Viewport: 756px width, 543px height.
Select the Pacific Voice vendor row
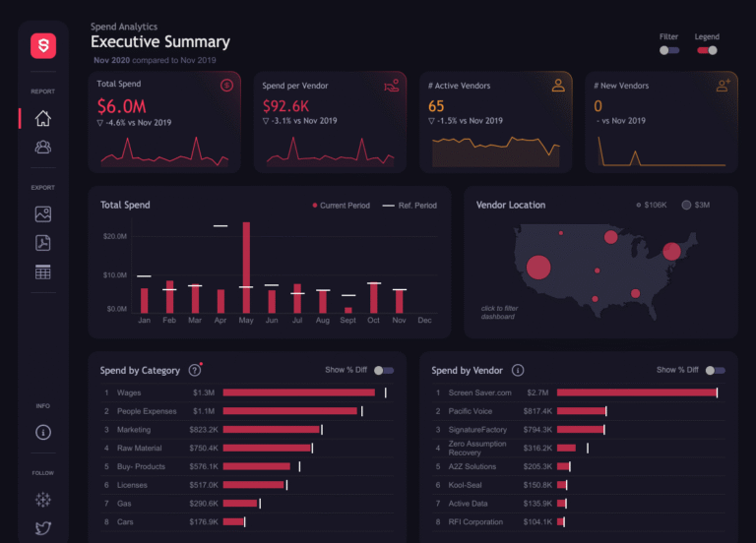tap(578, 411)
